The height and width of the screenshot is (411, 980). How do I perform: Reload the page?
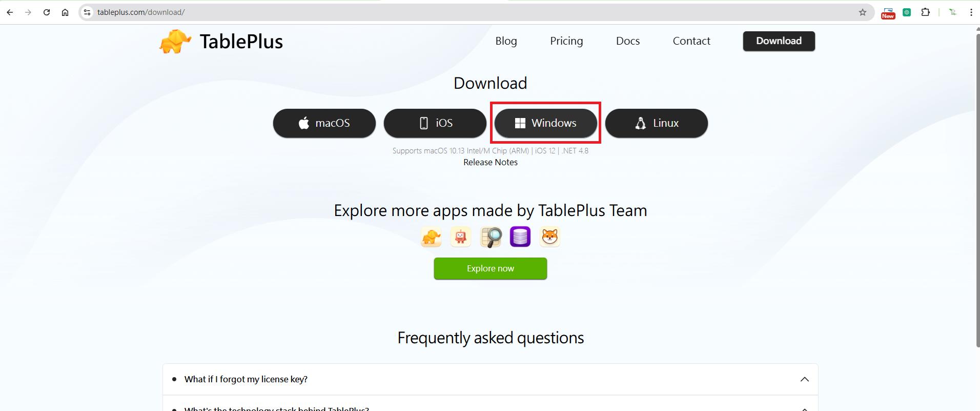[47, 12]
